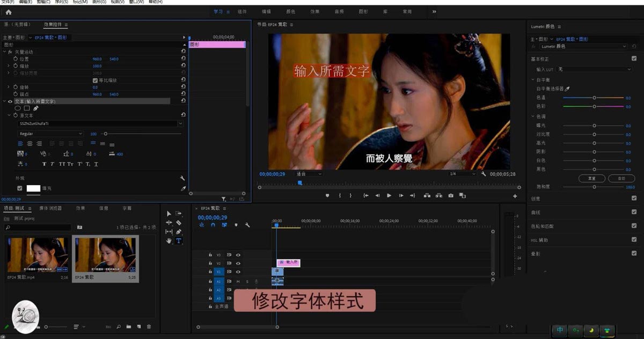Click Export Frame camera icon

click(x=451, y=196)
